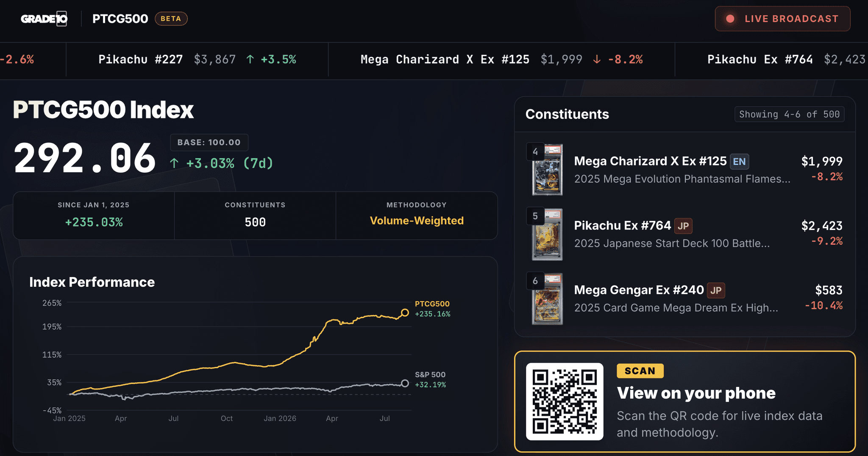Click the PTCG500 chart endpoint marker
The width and height of the screenshot is (868, 456).
click(x=405, y=313)
